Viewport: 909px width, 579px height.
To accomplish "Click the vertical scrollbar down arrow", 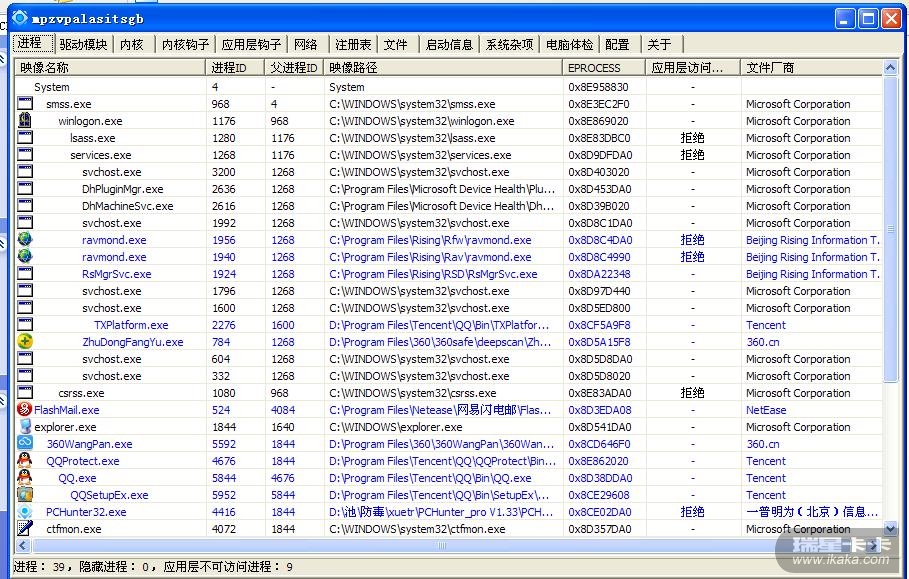I will coord(890,528).
